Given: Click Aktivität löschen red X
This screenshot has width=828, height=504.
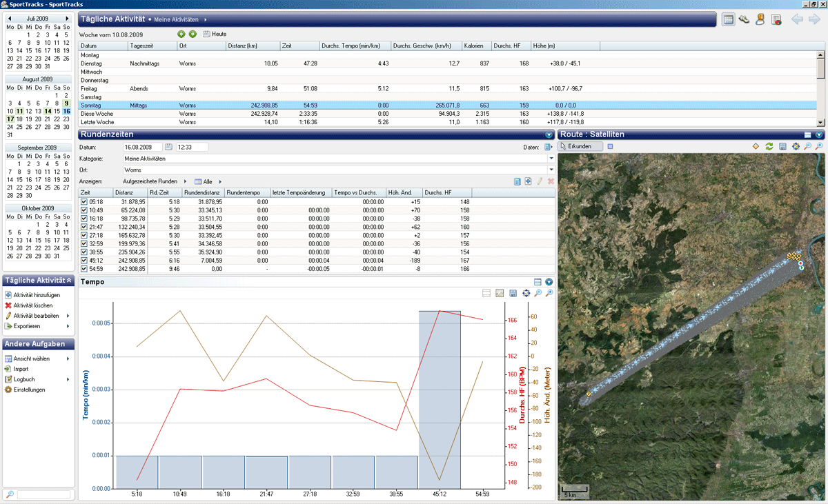Looking at the screenshot, I should click(8, 305).
